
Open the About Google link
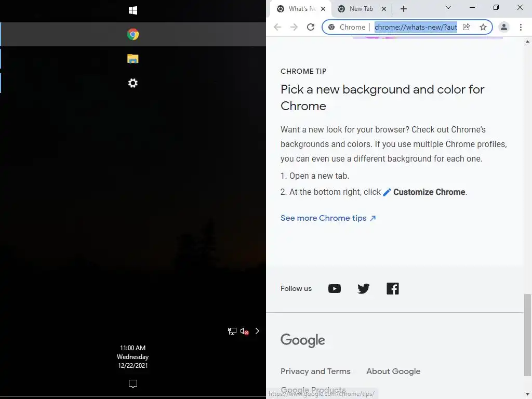393,371
